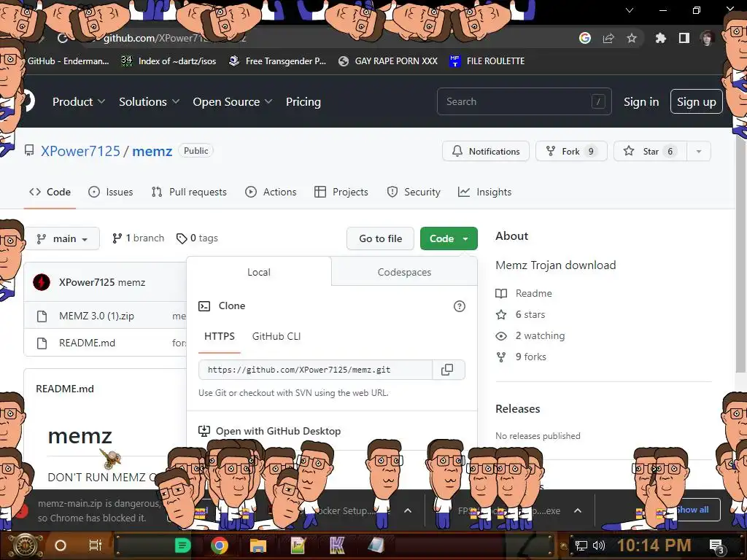View the 0 tags link
Image resolution: width=747 pixels, height=560 pixels.
click(197, 238)
